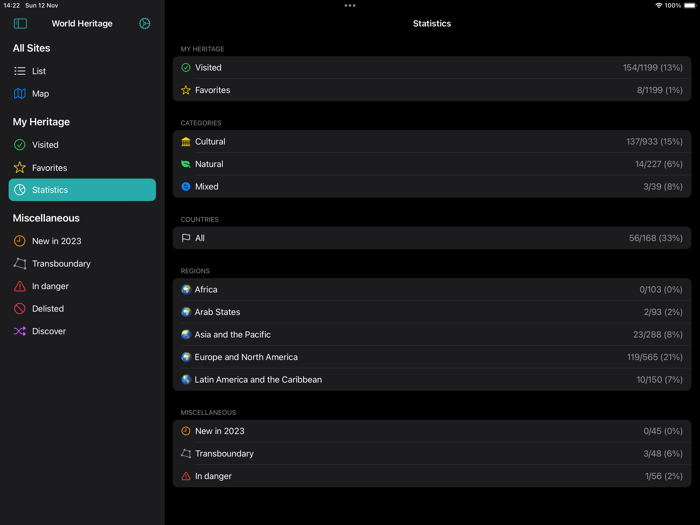Click the green leaf Natural icon
700x525 pixels.
click(x=186, y=164)
